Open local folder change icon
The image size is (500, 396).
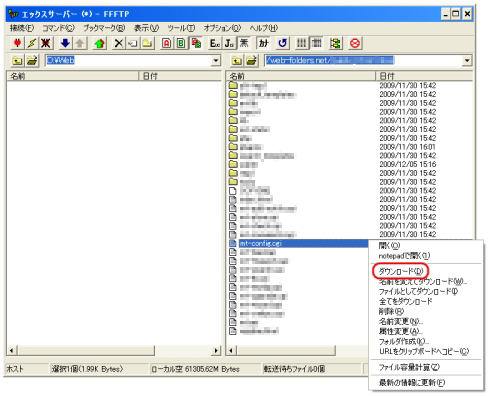click(x=32, y=60)
